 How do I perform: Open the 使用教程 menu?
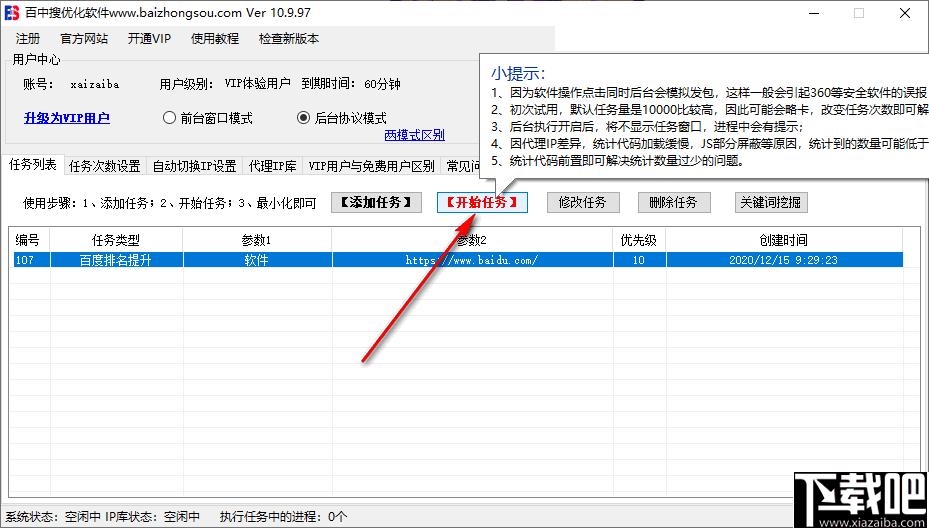214,39
